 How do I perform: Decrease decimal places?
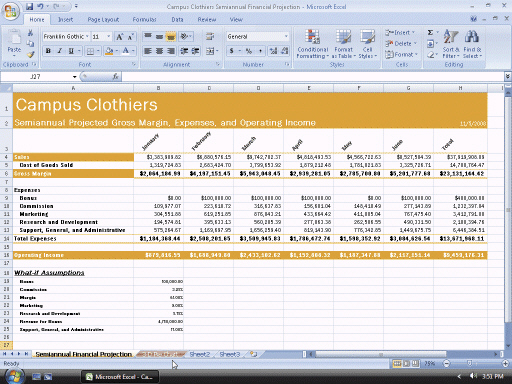(x=285, y=51)
